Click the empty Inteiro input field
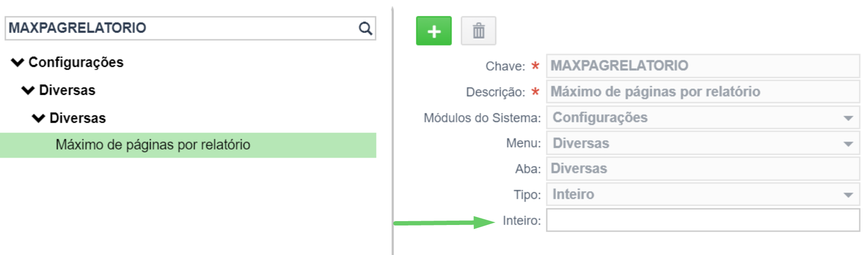 [703, 220]
